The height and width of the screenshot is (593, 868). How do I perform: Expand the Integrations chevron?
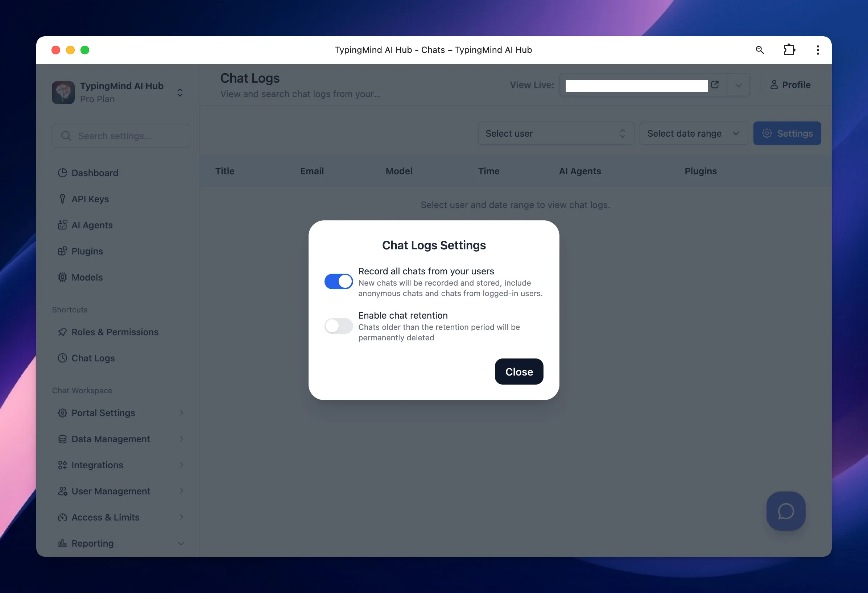(182, 465)
